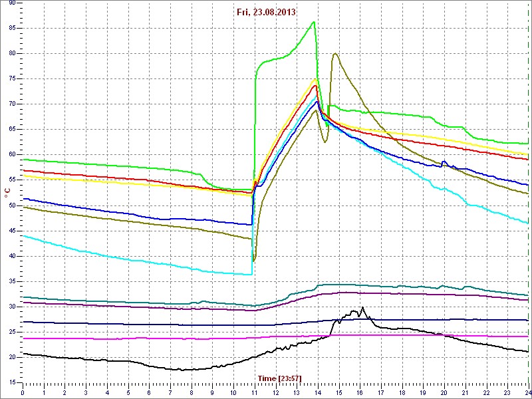The height and width of the screenshot is (399, 532).
Task: Select the 40 label on the temperature axis
Action: (12, 256)
